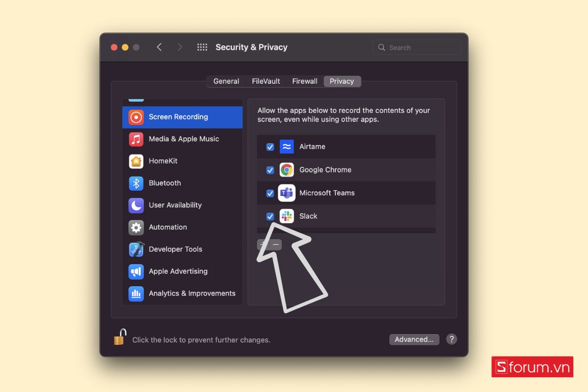The image size is (588, 392).
Task: Click into the Search field
Action: click(416, 48)
